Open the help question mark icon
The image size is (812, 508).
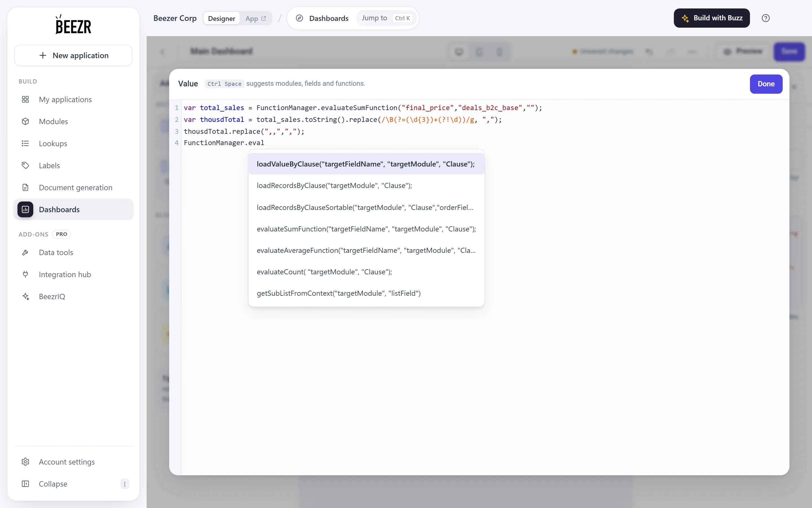click(765, 18)
